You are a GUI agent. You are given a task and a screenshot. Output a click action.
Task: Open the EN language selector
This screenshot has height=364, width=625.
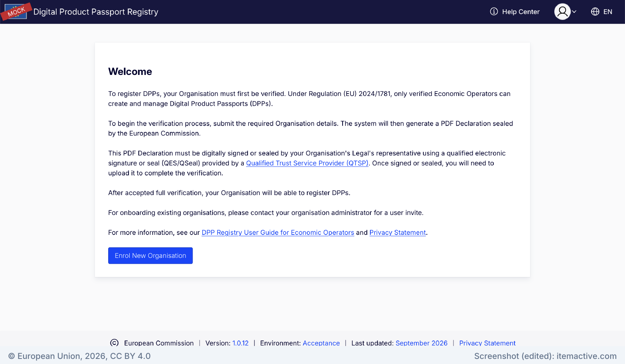pos(607,12)
